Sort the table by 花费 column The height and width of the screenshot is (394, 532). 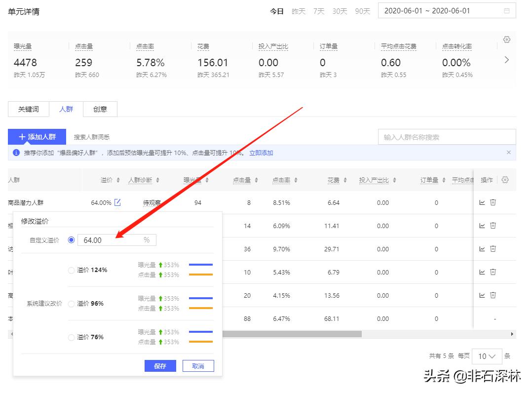click(337, 180)
